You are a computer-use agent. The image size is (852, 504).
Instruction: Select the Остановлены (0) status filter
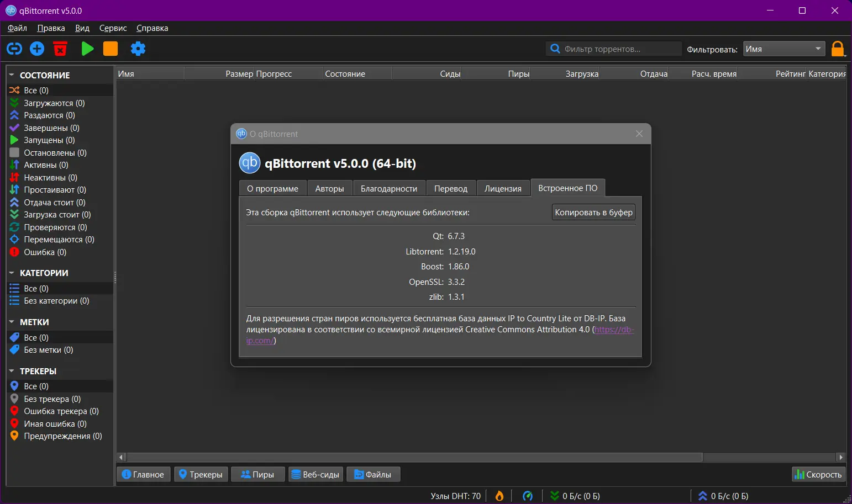(x=60, y=152)
